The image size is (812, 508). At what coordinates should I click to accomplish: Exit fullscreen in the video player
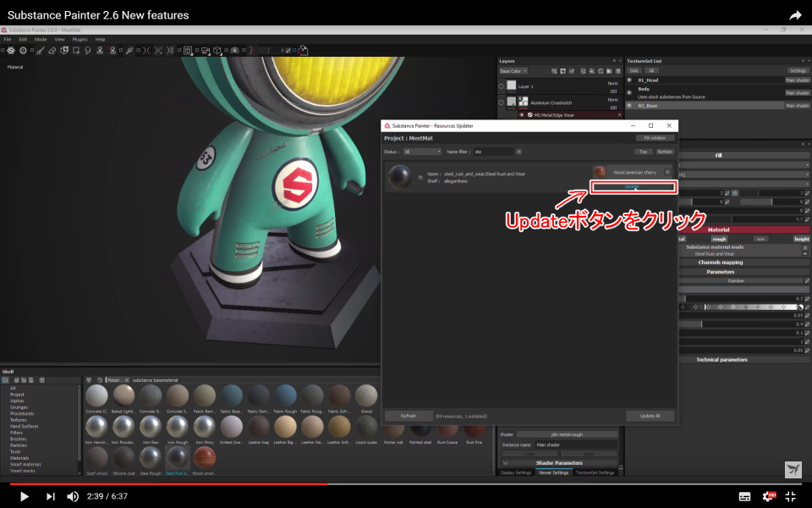click(790, 497)
